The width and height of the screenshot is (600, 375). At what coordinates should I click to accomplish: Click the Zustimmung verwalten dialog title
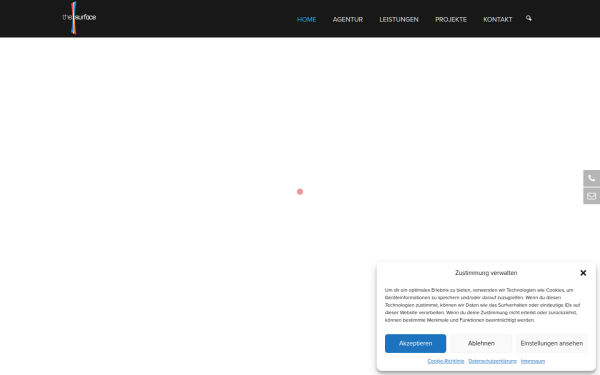[x=486, y=273]
